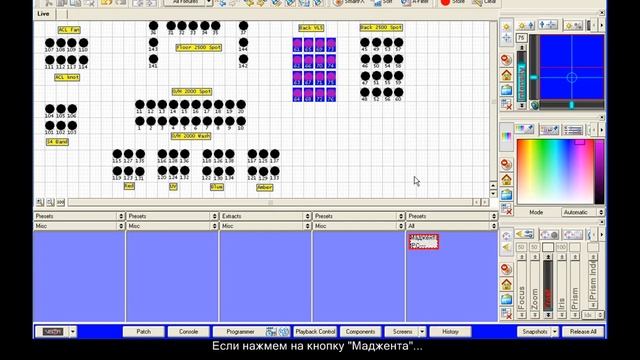Click briefcase icon in color panel

[x=507, y=194]
